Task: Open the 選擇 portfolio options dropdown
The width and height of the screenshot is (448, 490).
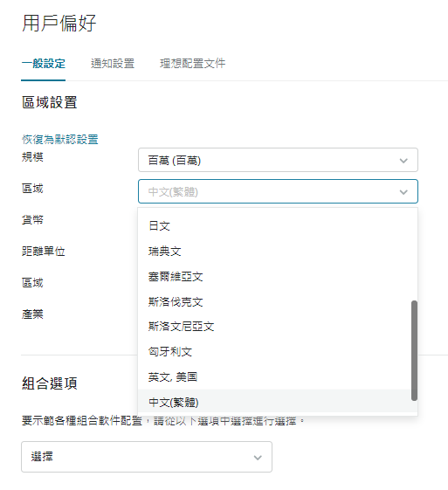Action: click(x=147, y=457)
